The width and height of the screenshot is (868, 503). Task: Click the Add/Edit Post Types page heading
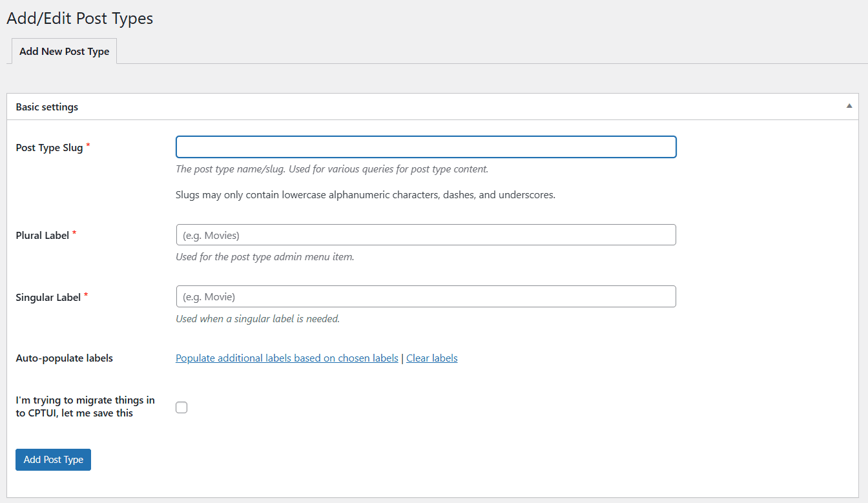coord(79,18)
